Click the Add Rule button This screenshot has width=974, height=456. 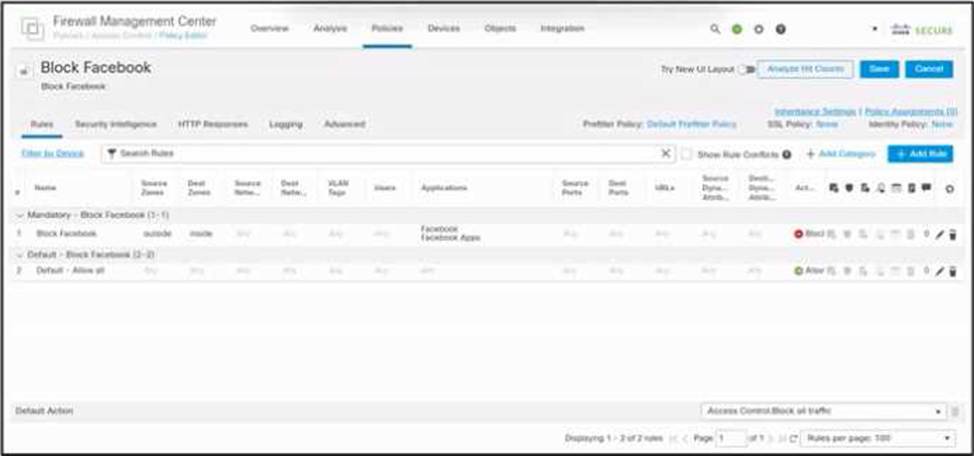[920, 154]
